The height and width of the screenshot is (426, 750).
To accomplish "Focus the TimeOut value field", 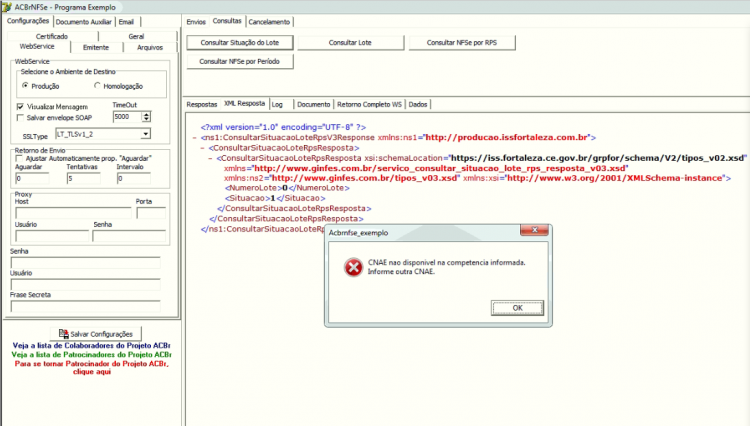I will tap(127, 117).
